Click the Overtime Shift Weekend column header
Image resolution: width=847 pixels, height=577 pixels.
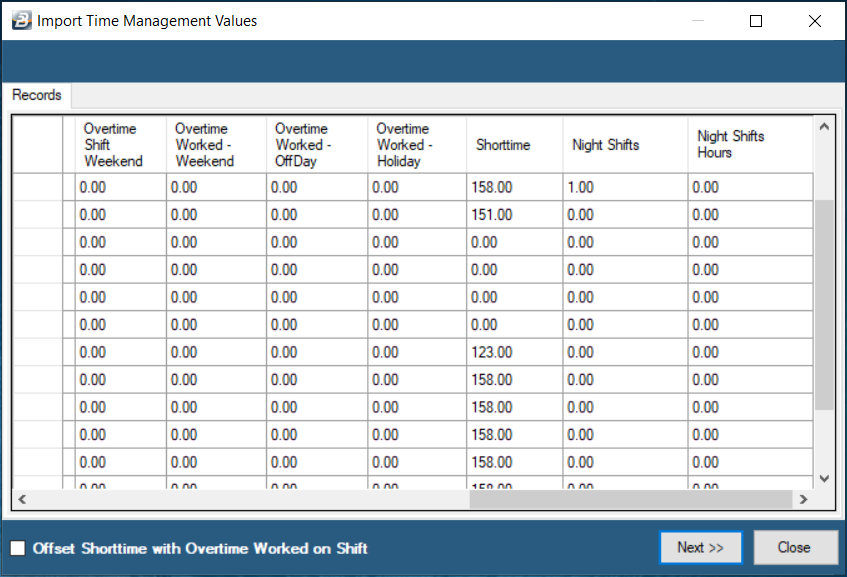tap(120, 145)
